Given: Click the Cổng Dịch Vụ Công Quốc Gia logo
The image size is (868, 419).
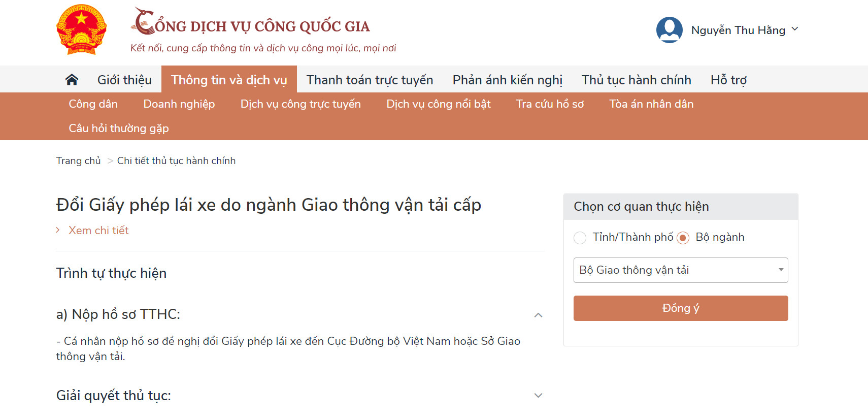Looking at the screenshot, I should click(x=250, y=22).
